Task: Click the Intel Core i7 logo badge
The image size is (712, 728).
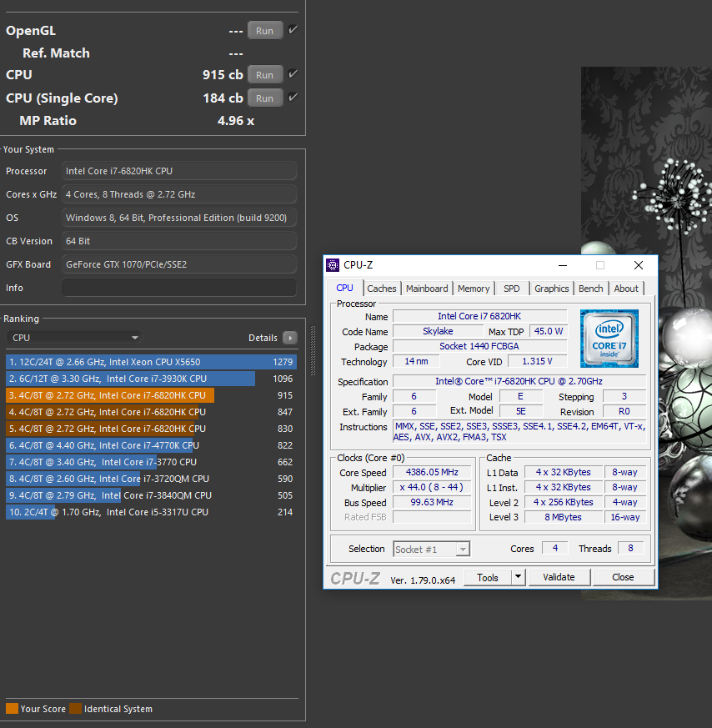Action: [609, 339]
